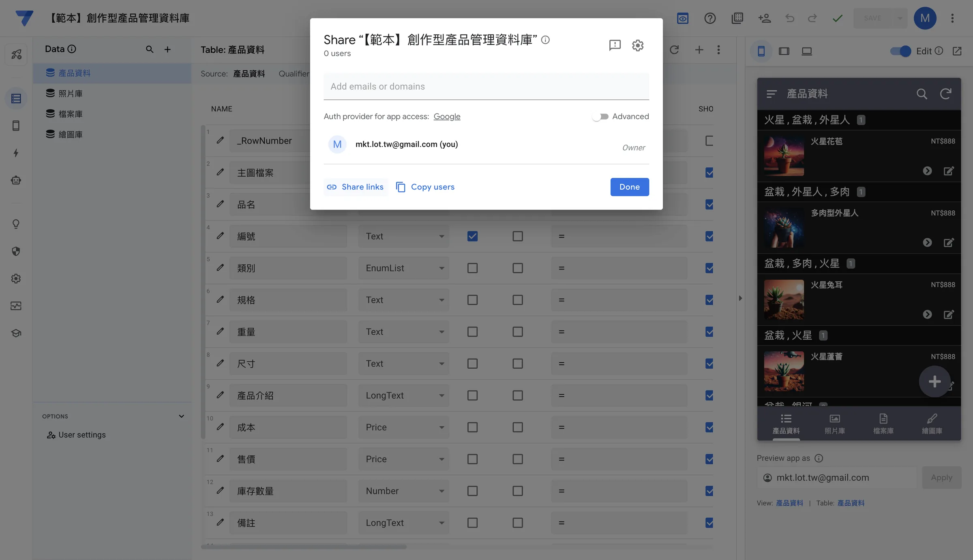Open the Security shield icon in the sidebar
Image resolution: width=973 pixels, height=560 pixels.
click(x=16, y=251)
